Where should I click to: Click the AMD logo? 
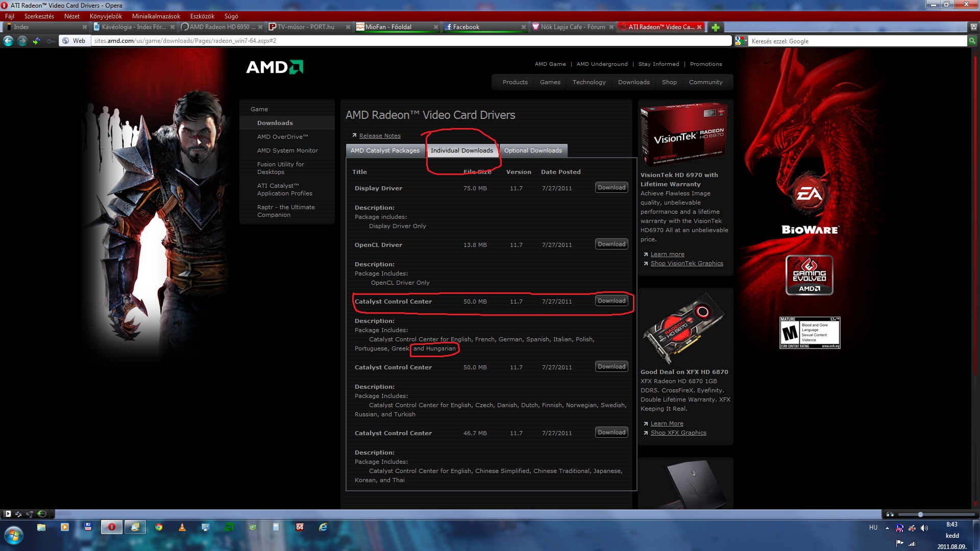click(x=275, y=67)
